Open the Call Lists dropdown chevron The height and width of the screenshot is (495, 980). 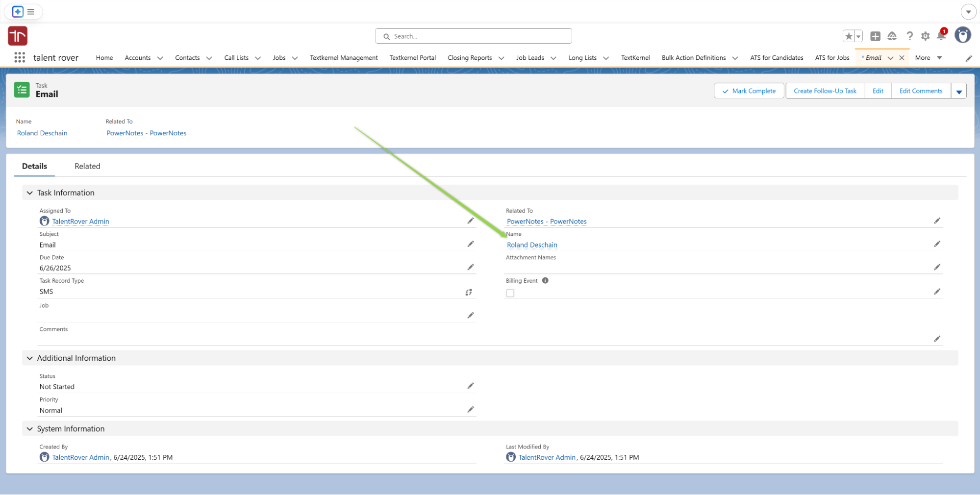coord(258,58)
